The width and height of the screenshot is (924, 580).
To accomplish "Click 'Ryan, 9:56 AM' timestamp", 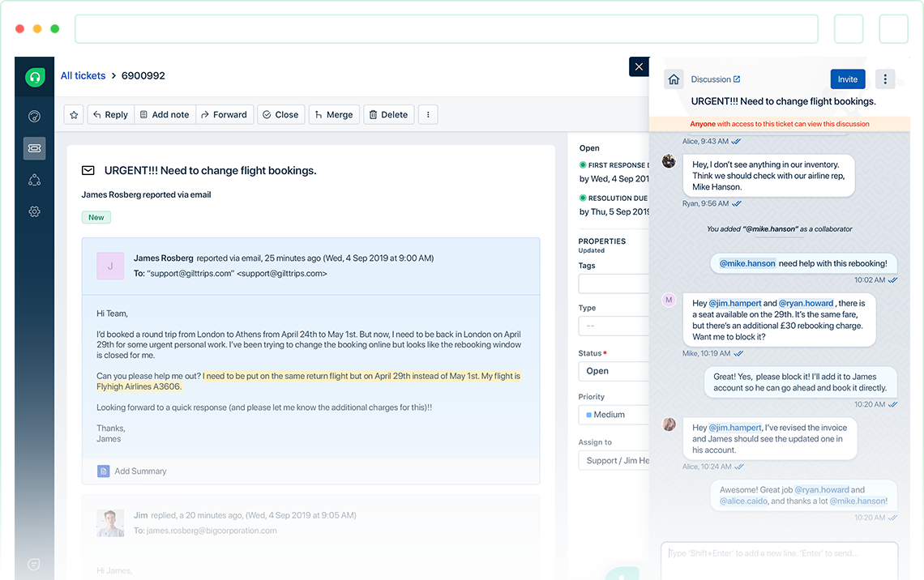I will point(705,204).
